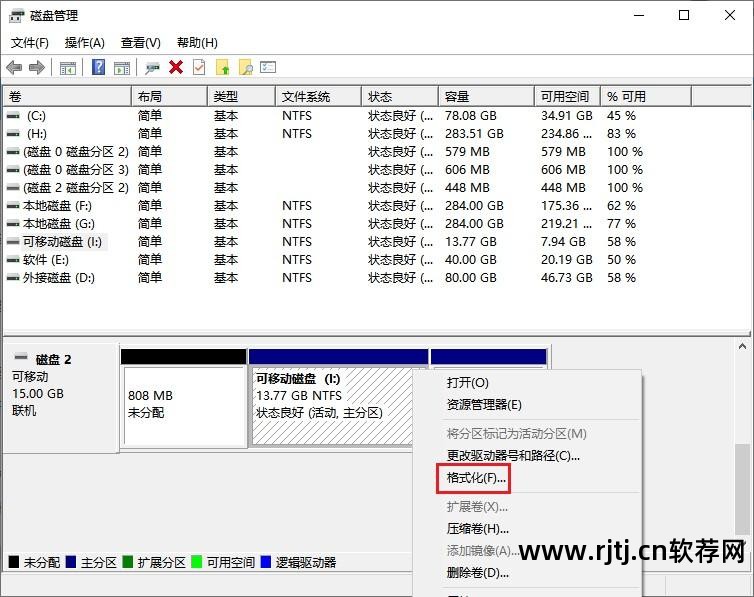Image resolution: width=754 pixels, height=597 pixels.
Task: Click the yellow folder with green arrow icon
Action: pos(222,67)
